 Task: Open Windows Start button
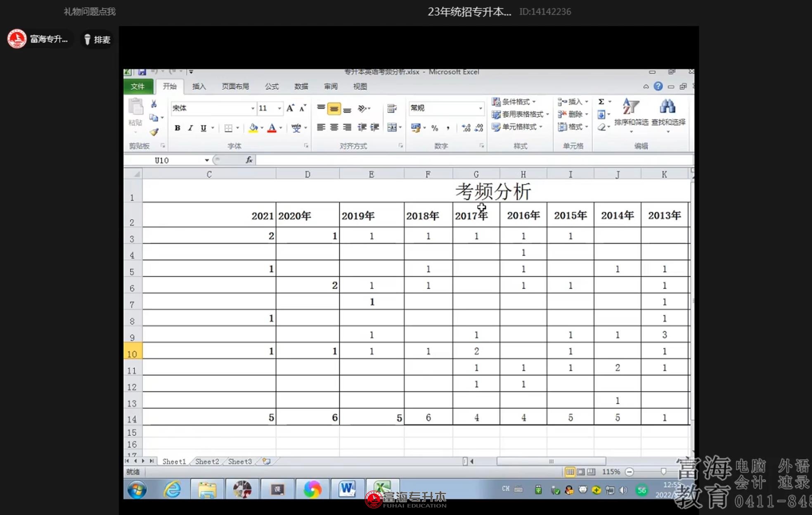137,490
